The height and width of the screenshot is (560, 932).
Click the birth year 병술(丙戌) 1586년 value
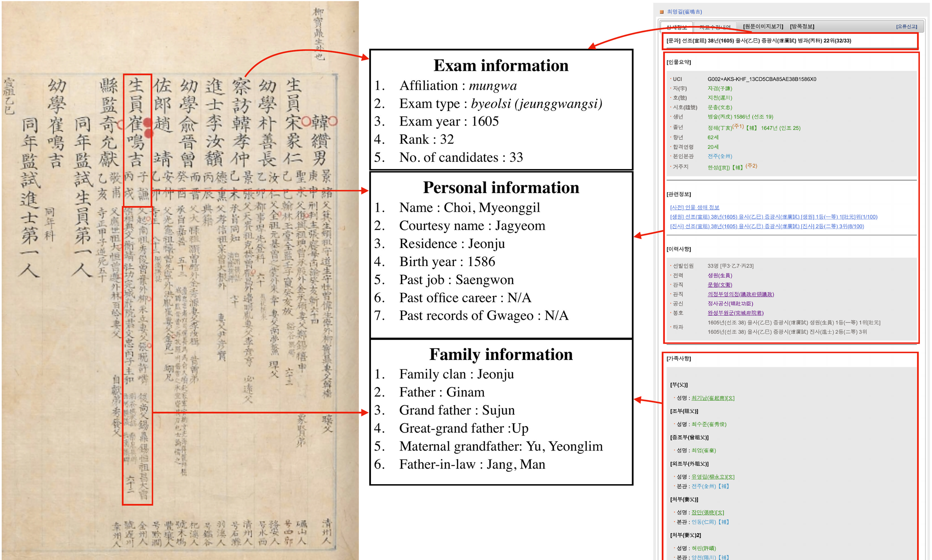pyautogui.click(x=740, y=117)
